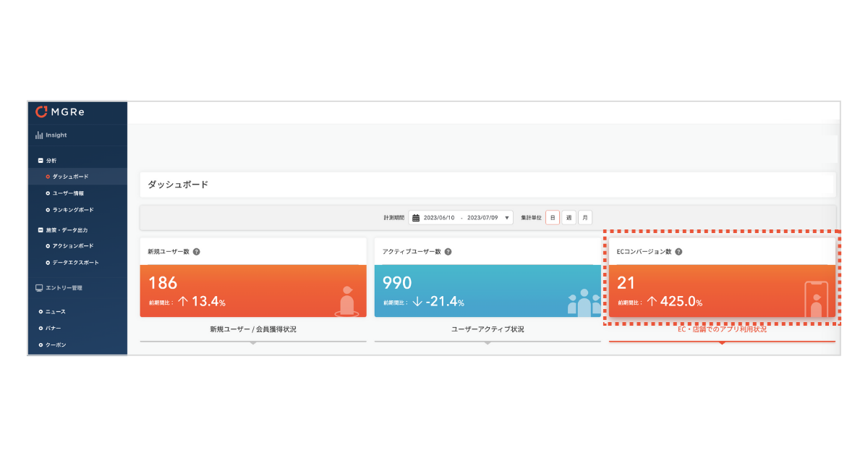
Task: Collapse the 施策・データ出力 section
Action: pyautogui.click(x=41, y=230)
